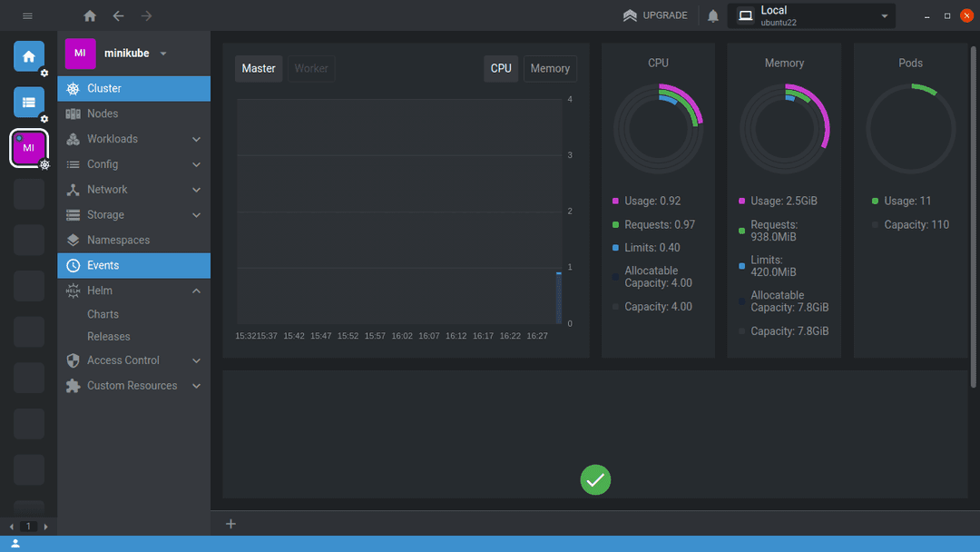Image resolution: width=980 pixels, height=552 pixels.
Task: Switch chart to CPU view
Action: [501, 69]
